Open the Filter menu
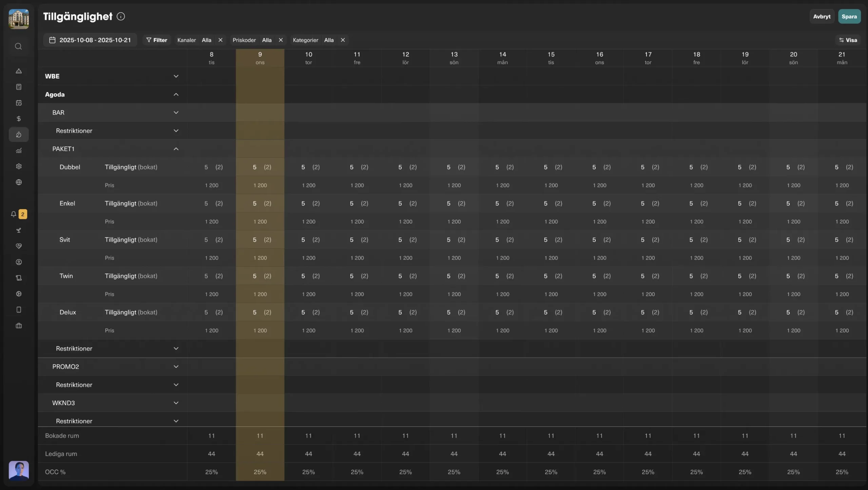The height and width of the screenshot is (490, 868). tap(157, 40)
